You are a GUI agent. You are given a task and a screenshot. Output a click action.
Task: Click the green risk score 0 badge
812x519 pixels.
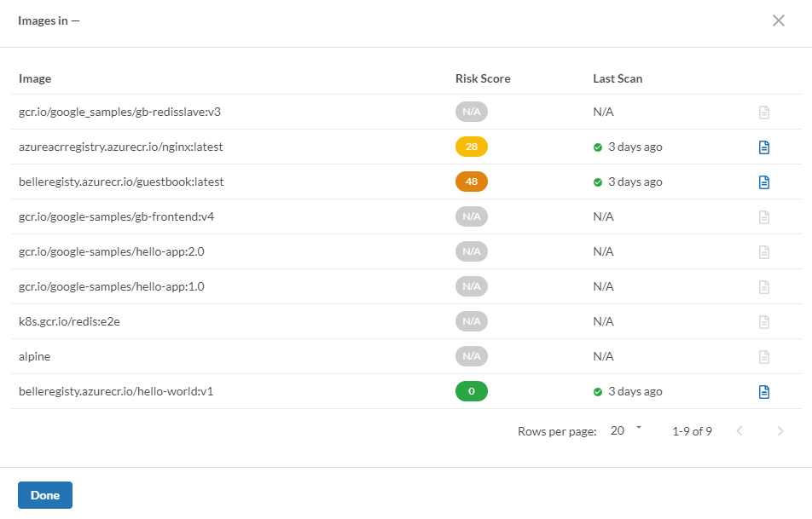pos(472,392)
